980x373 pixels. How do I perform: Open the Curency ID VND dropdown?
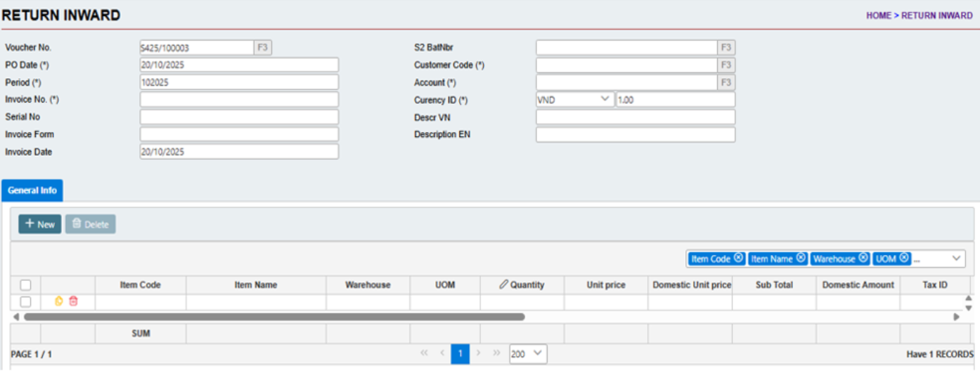574,100
